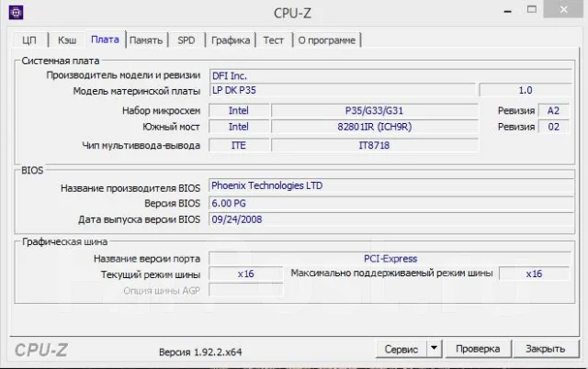588x369 pixels.
Task: Click the BIOS date 09/24/2008 field
Action: click(391, 219)
